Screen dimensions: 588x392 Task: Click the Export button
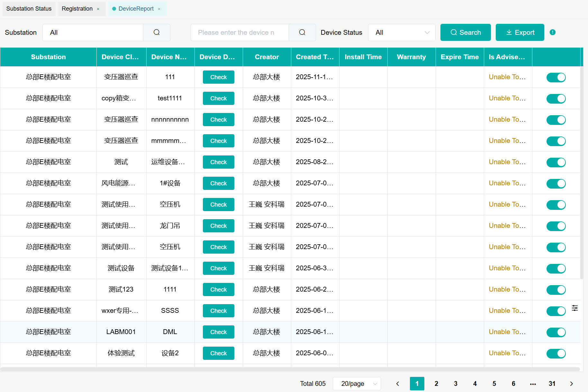520,33
